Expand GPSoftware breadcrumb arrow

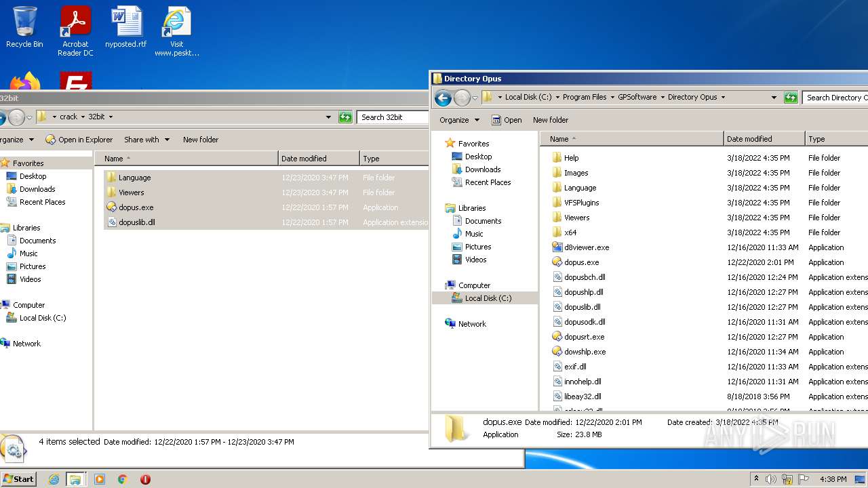coord(663,98)
